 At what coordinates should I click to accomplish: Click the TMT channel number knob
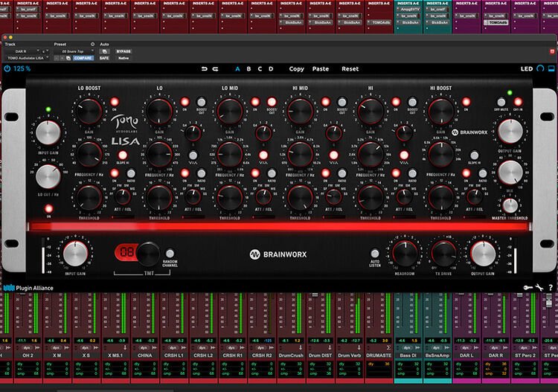[148, 254]
